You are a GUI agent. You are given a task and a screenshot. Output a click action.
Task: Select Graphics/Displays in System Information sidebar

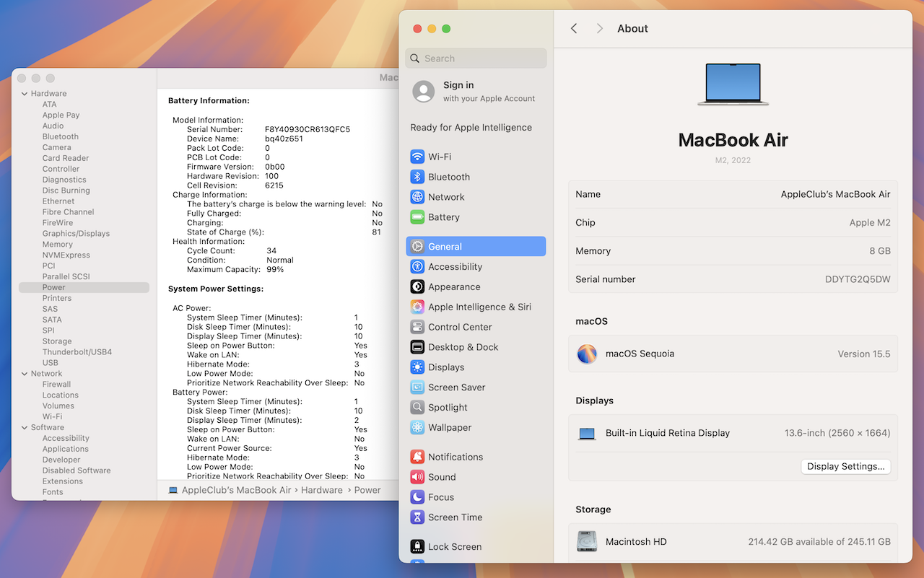coord(76,234)
